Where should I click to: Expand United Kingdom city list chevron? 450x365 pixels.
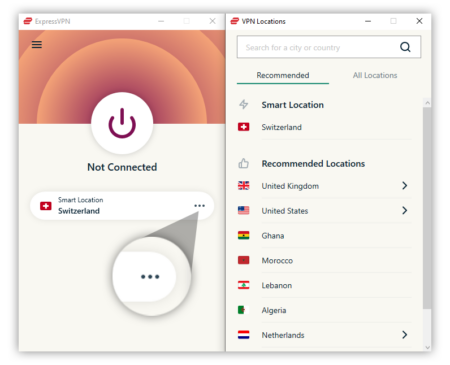click(405, 186)
